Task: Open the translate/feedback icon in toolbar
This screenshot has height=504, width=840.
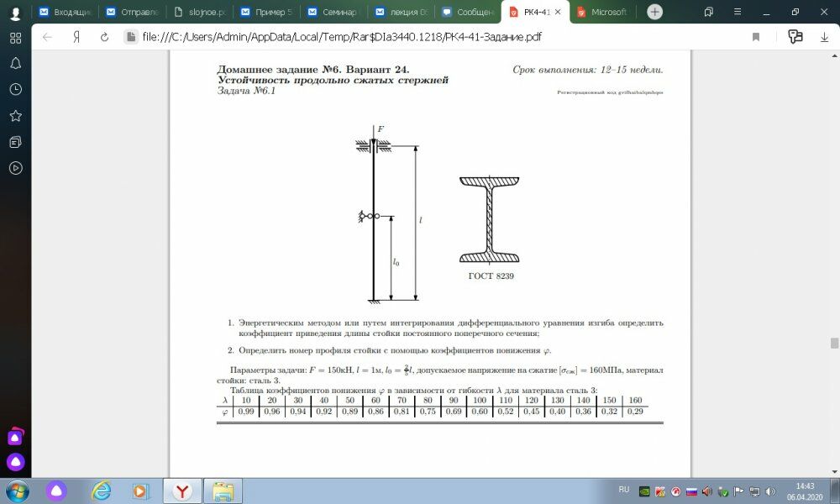Action: pyautogui.click(x=795, y=36)
